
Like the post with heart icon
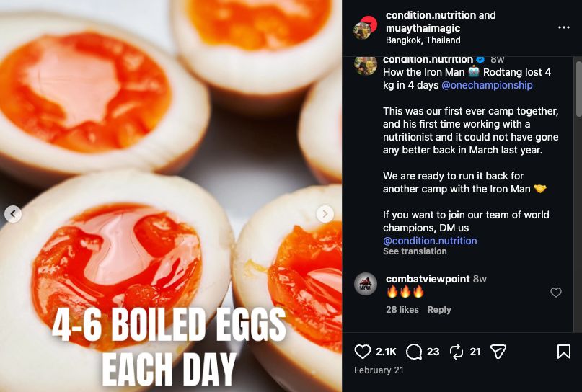(x=362, y=352)
